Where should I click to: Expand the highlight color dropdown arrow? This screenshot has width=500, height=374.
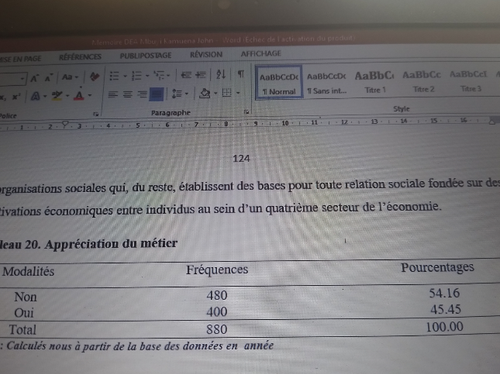[x=67, y=96]
